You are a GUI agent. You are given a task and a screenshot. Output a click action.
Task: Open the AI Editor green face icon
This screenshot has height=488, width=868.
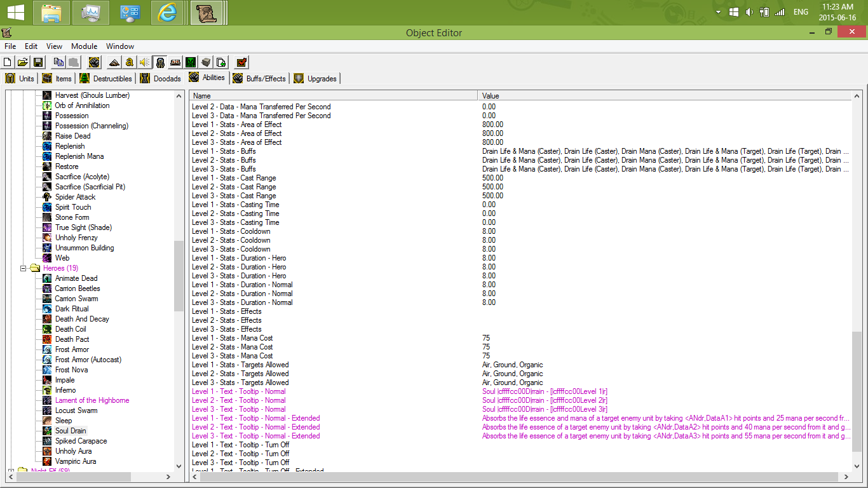point(191,62)
